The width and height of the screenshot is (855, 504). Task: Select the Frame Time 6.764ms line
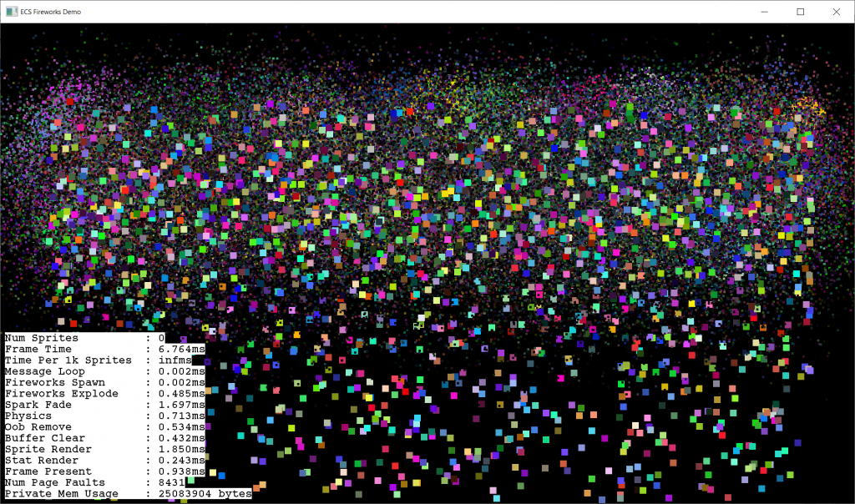click(104, 349)
